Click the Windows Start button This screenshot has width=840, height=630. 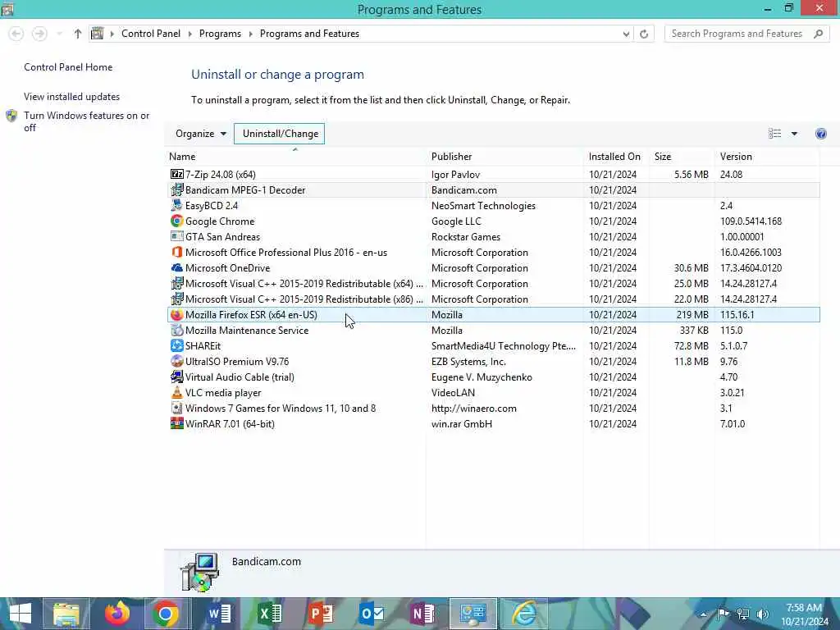21,614
